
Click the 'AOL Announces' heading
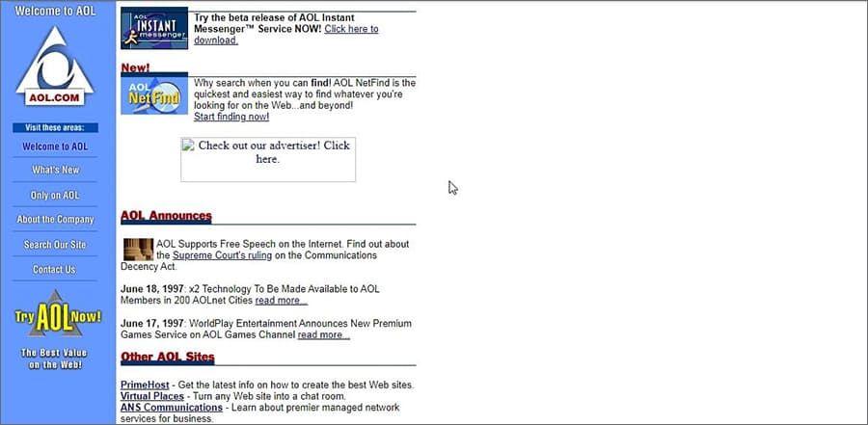166,216
